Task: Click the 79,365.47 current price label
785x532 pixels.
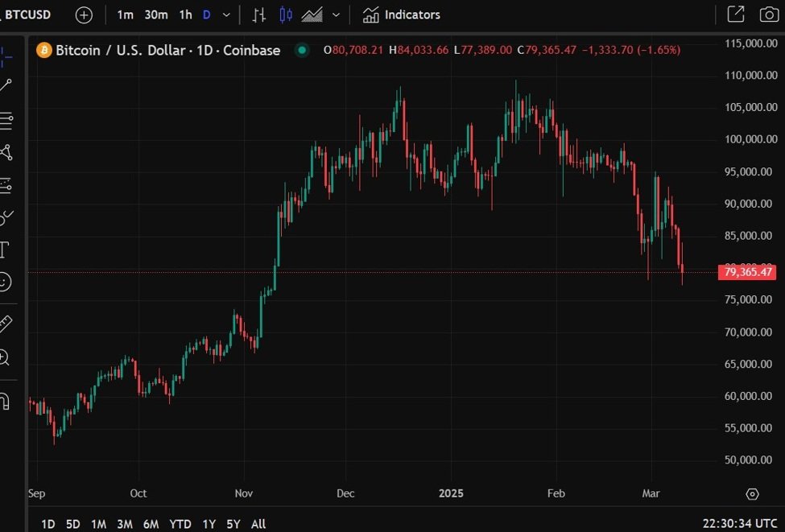Action: pyautogui.click(x=748, y=272)
